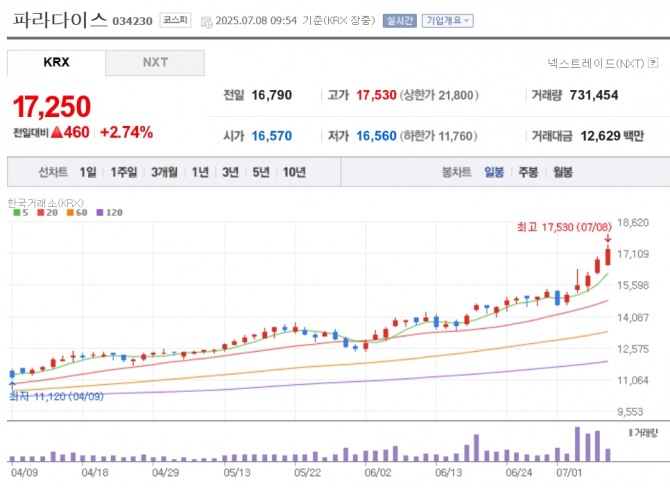Click the 거래량 volume legend icon
The width and height of the screenshot is (670, 488).
(630, 432)
